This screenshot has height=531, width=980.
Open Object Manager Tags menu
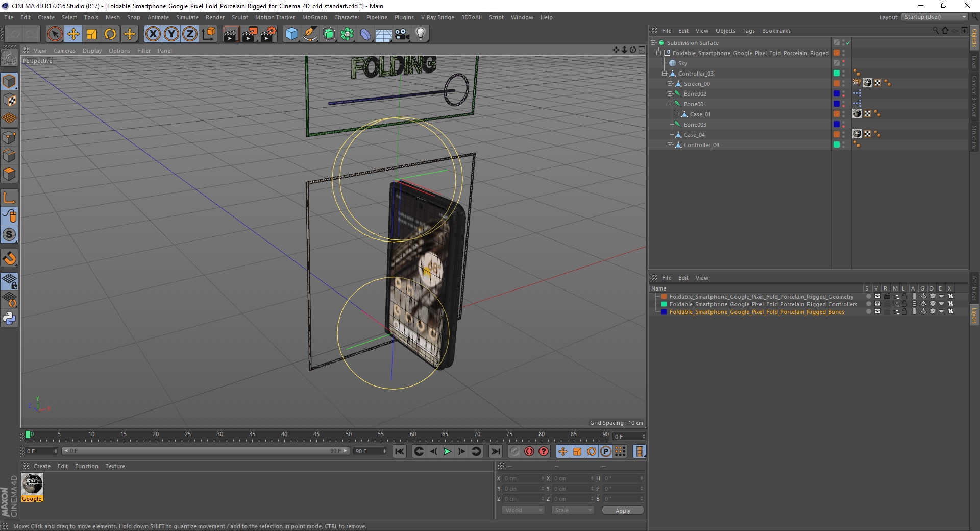748,31
